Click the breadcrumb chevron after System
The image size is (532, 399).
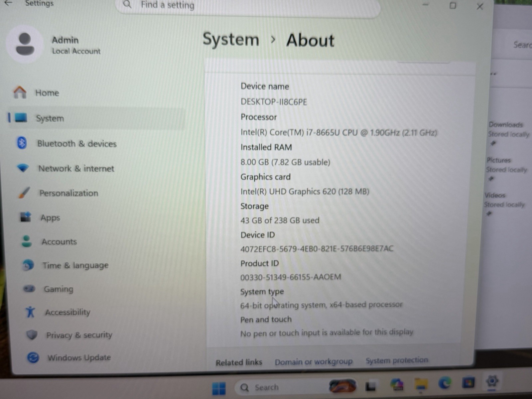tap(273, 40)
